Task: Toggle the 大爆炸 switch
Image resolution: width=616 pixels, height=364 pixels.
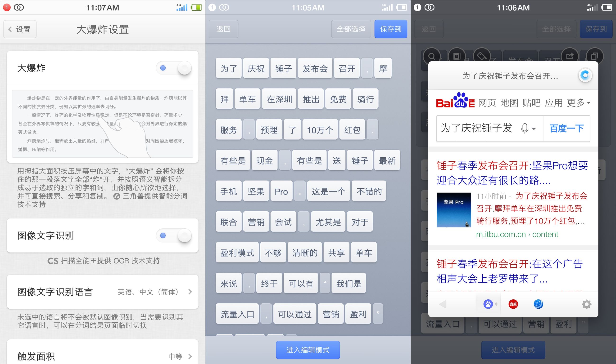Action: [x=174, y=68]
